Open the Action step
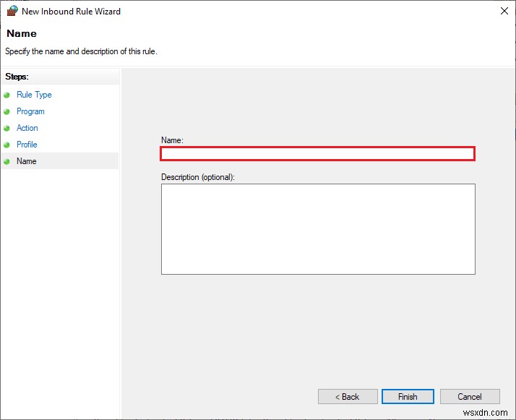 27,128
